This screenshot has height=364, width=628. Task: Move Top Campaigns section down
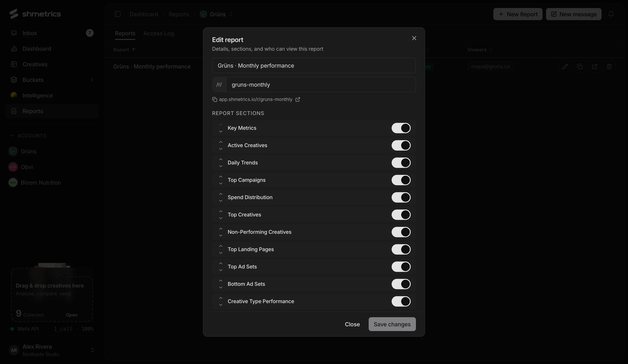tap(221, 184)
